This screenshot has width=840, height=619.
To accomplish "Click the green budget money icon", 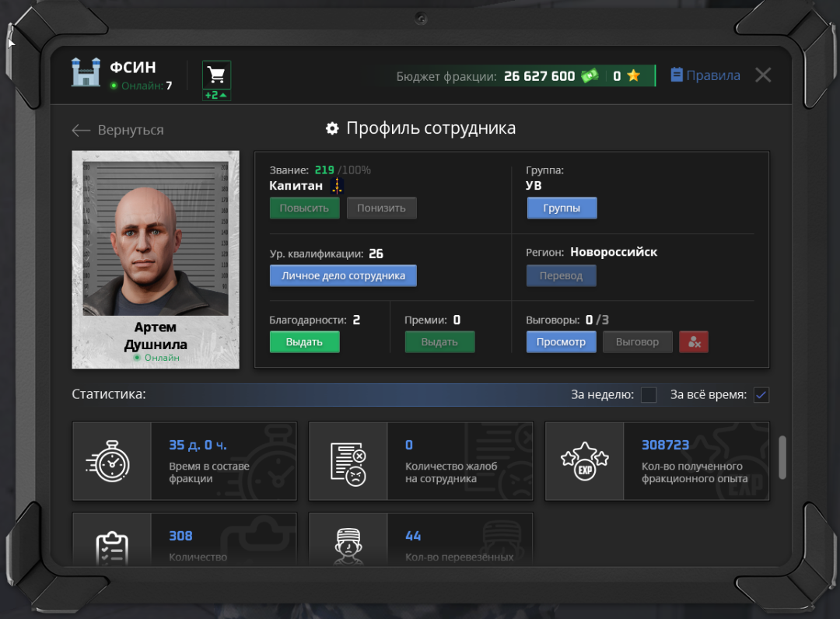I will (x=590, y=76).
